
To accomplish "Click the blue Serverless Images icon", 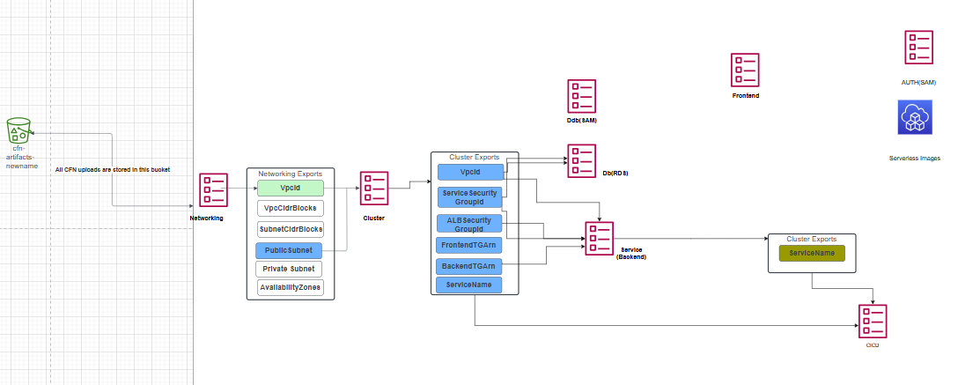I will pyautogui.click(x=915, y=117).
